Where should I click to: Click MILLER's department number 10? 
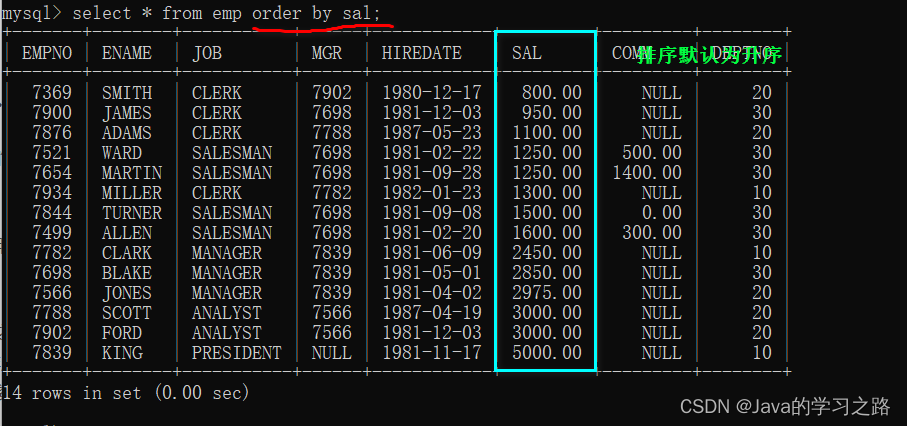coord(762,193)
